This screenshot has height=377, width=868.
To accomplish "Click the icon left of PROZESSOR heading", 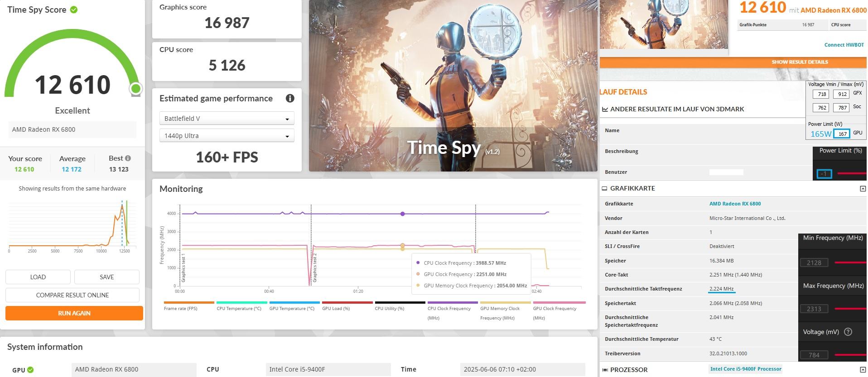I will pos(605,370).
